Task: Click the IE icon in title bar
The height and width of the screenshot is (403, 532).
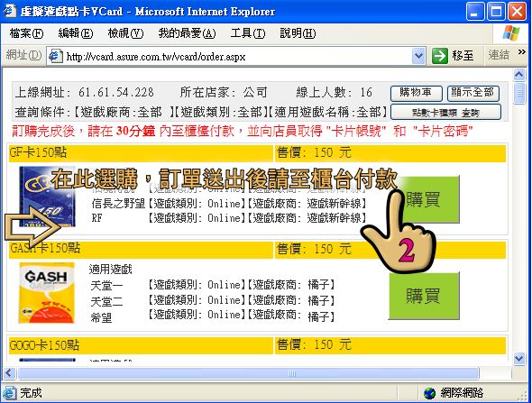Action: (10, 10)
